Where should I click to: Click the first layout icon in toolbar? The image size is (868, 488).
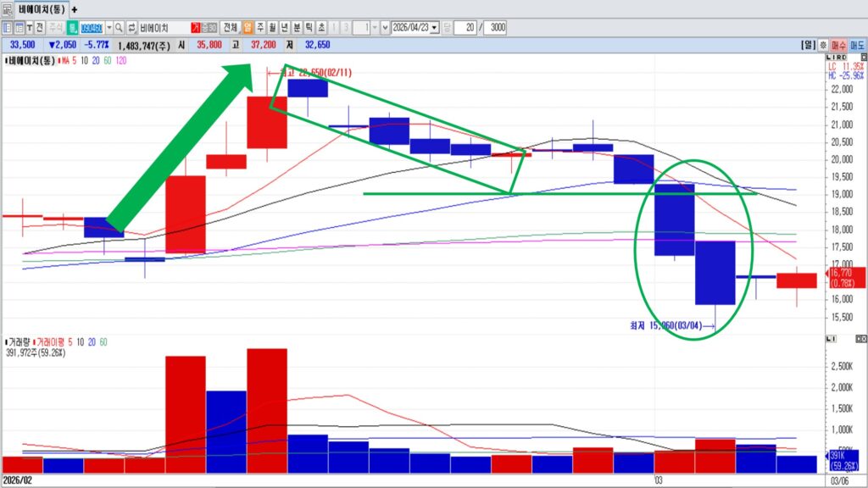(x=7, y=27)
